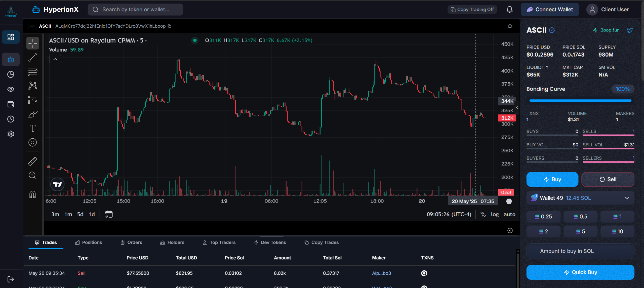Click the logout icon at the sidebar bottom
The image size is (644, 288).
11,279
